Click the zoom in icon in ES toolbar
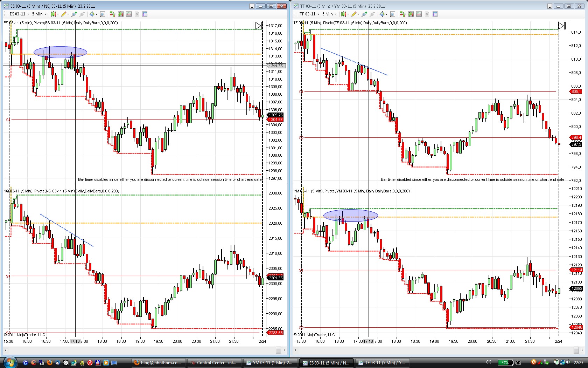The height and width of the screenshot is (368, 588). pyautogui.click(x=74, y=14)
